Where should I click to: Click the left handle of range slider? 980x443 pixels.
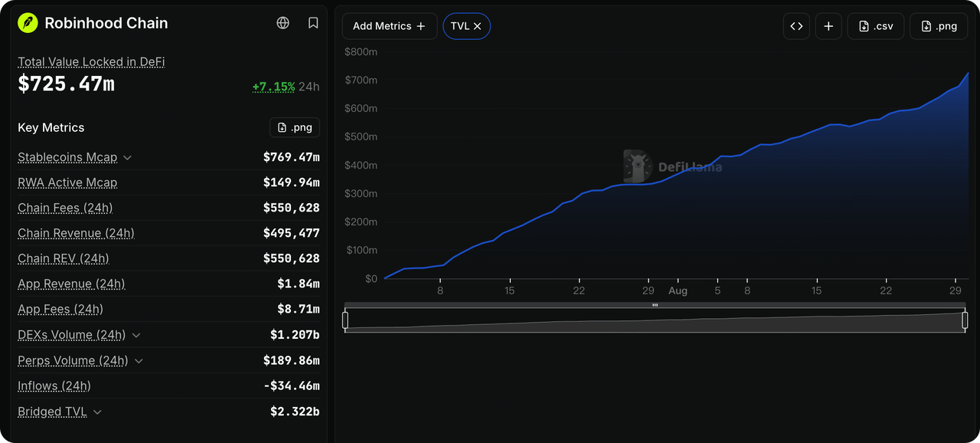[345, 320]
